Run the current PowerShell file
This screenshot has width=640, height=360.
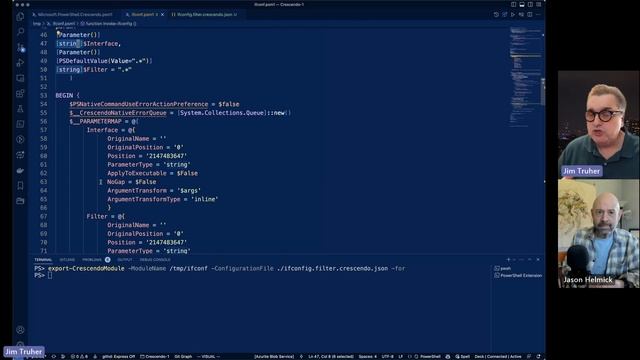(513, 14)
